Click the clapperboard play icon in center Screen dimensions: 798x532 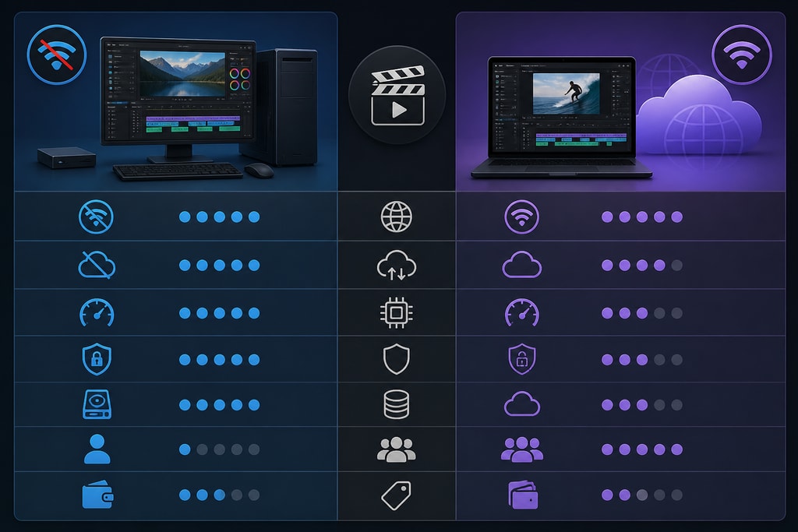click(x=397, y=95)
